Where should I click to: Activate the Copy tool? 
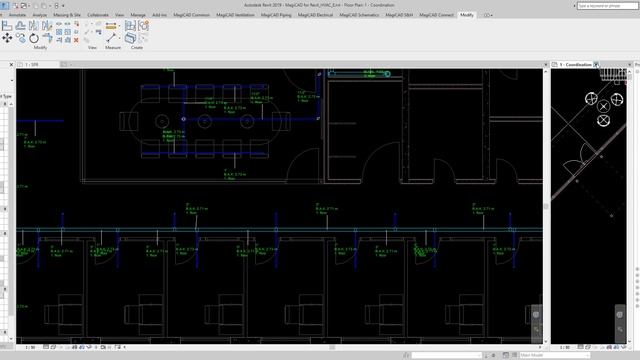(x=20, y=38)
